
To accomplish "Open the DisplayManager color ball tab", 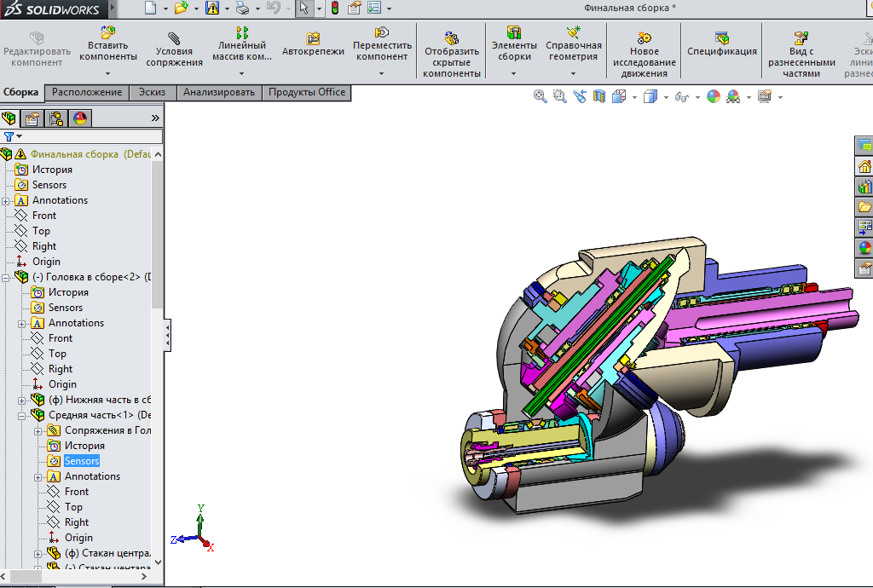I will pos(80,118).
